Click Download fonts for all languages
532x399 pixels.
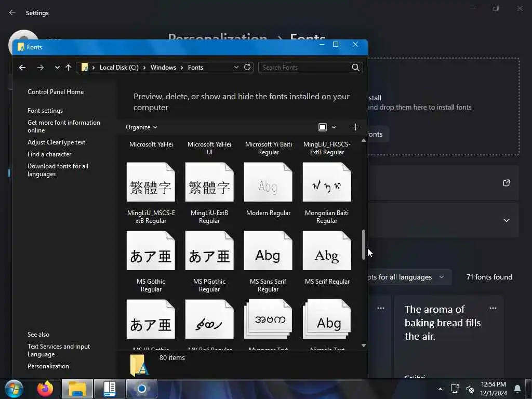point(58,170)
